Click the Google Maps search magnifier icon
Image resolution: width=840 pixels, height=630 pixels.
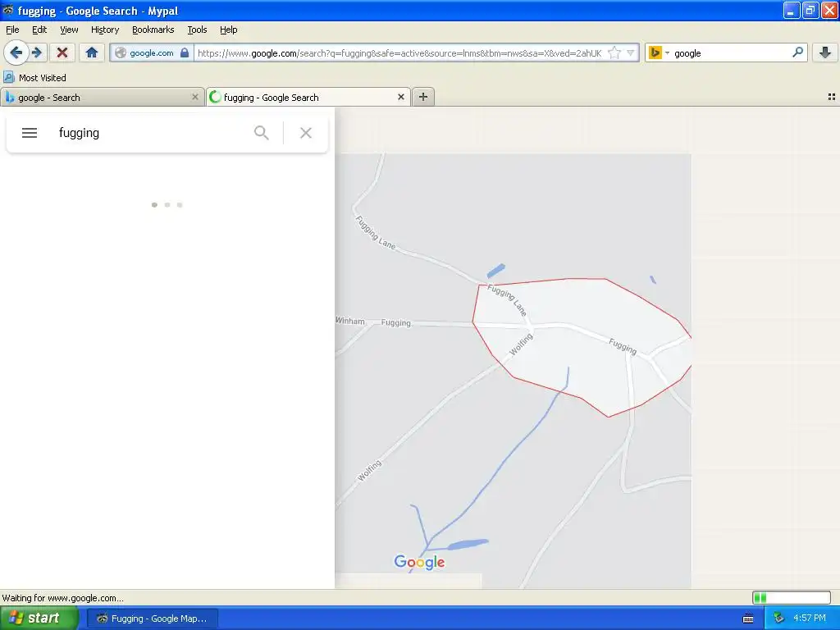[x=262, y=132]
